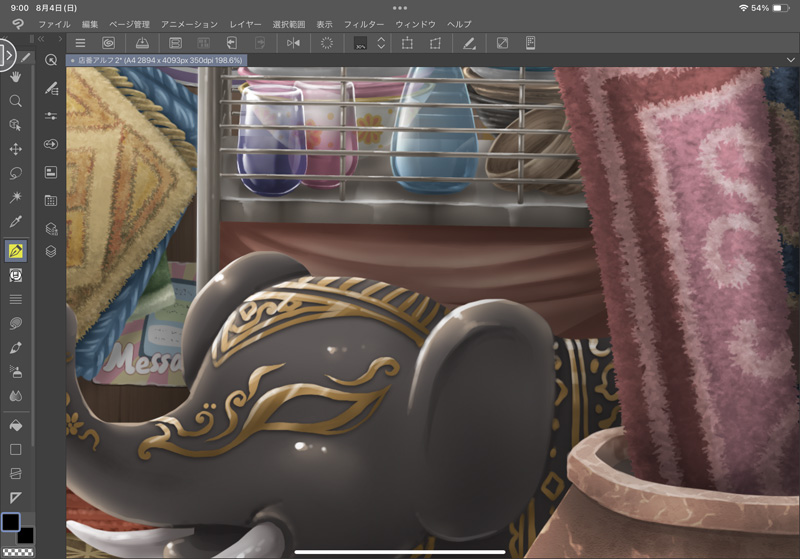
Task: Pick the Lasso selection tool
Action: click(16, 173)
